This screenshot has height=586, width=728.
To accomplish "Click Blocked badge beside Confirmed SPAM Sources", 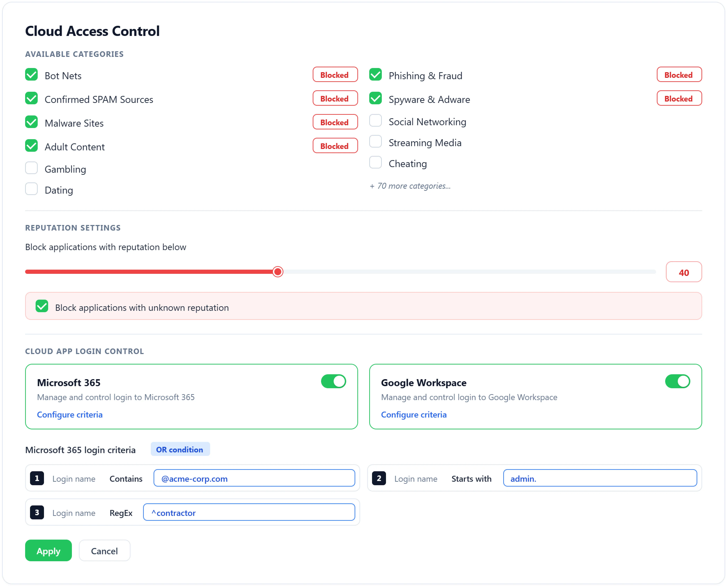I will 335,98.
